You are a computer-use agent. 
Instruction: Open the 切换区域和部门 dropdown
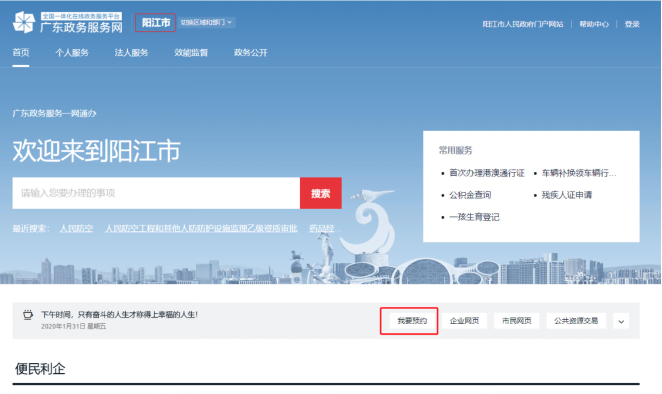[206, 22]
